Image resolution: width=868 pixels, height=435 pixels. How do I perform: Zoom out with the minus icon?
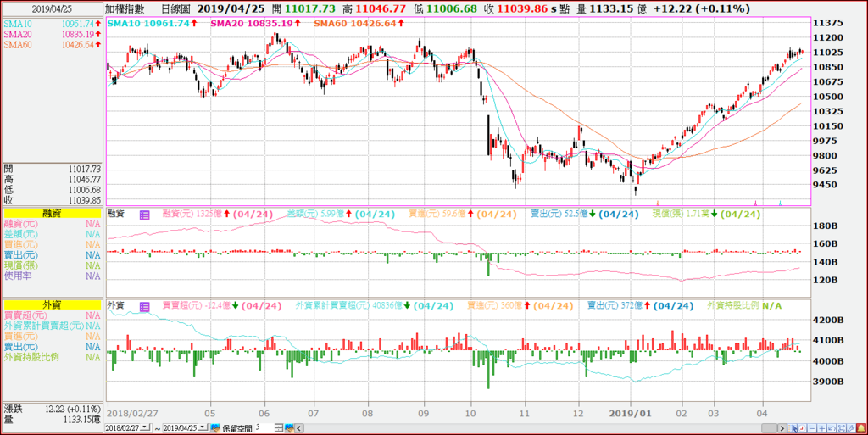click(812, 428)
